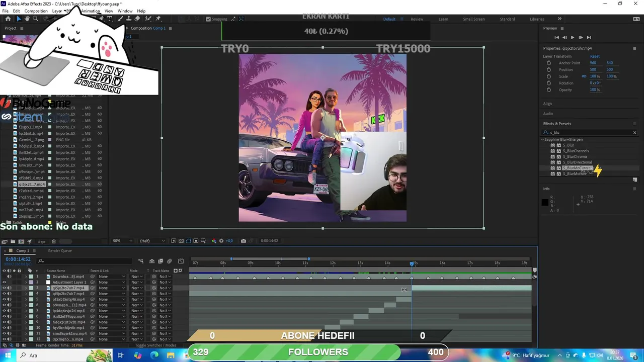
Task: Expand workspace overflow chevrons
Action: 559,19
